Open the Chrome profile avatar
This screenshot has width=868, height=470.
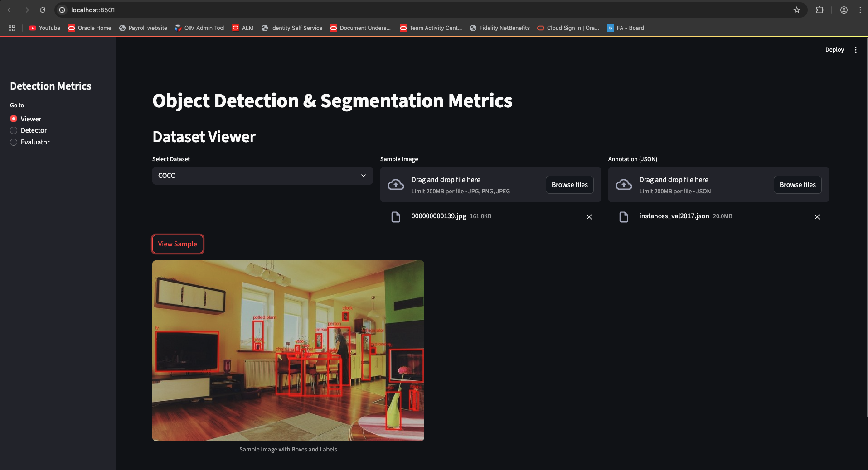(x=844, y=10)
